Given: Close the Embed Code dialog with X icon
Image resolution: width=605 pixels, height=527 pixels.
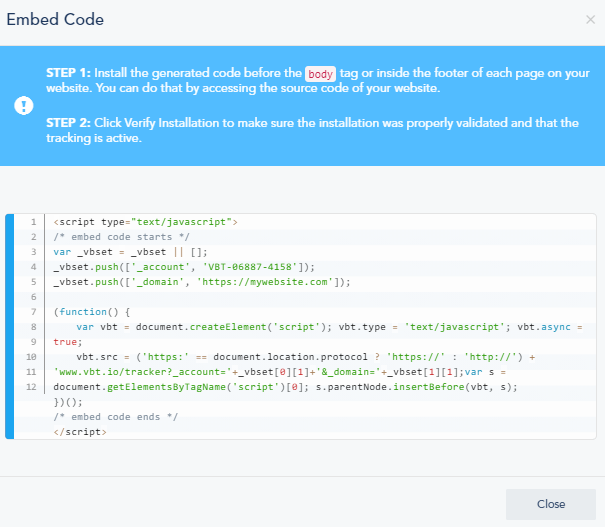Looking at the screenshot, I should [590, 20].
